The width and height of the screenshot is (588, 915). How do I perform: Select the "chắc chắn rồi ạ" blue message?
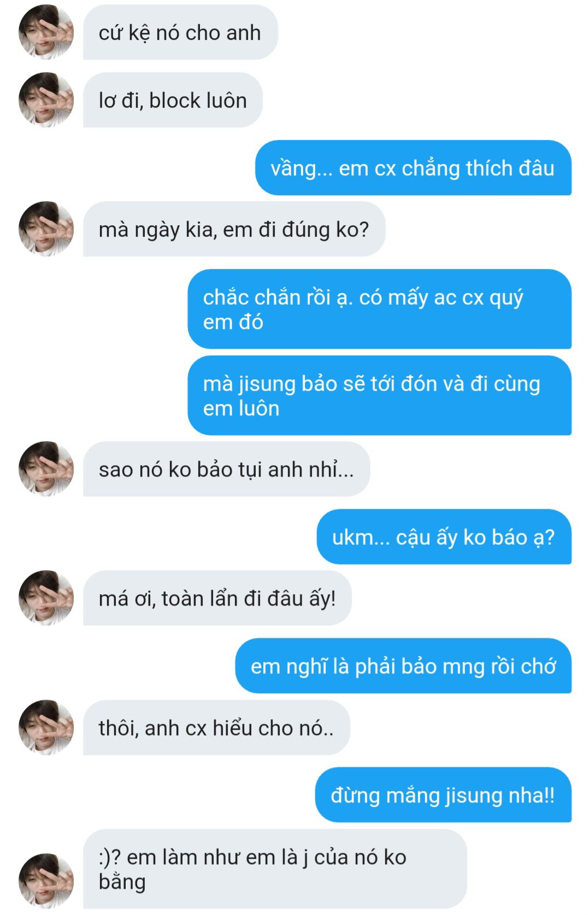(380, 309)
